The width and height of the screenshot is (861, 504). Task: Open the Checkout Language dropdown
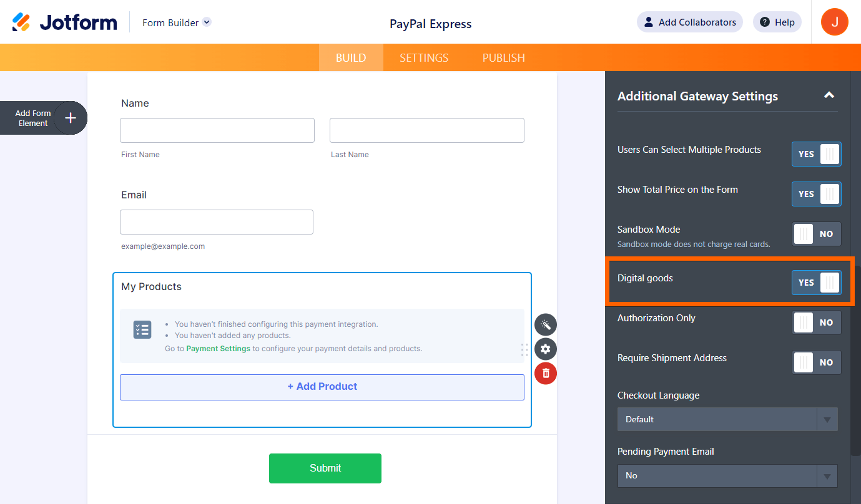727,419
